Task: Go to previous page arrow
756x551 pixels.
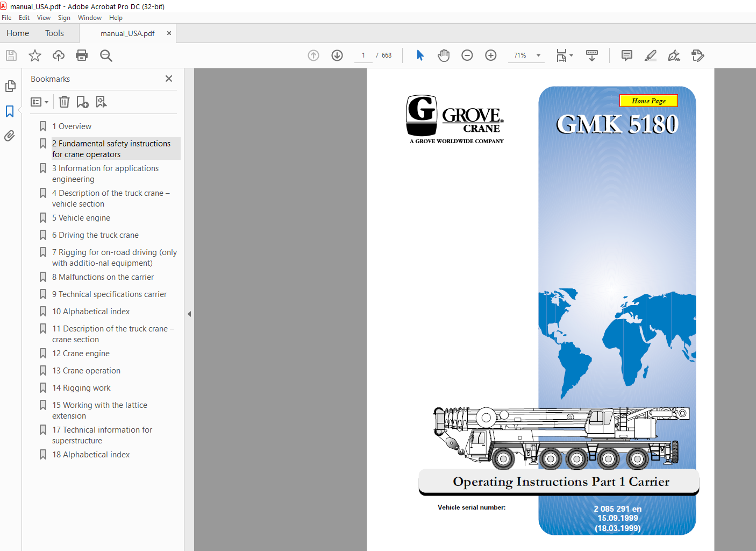Action: point(313,55)
